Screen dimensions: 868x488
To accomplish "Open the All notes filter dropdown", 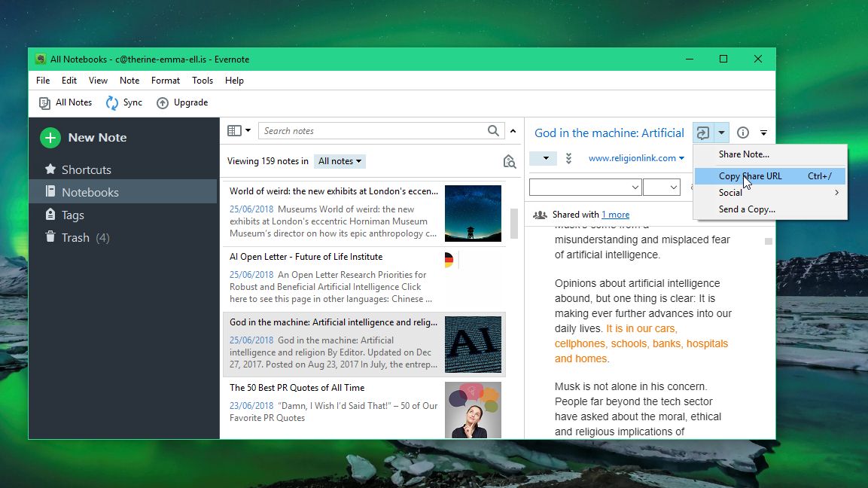I will (x=340, y=160).
